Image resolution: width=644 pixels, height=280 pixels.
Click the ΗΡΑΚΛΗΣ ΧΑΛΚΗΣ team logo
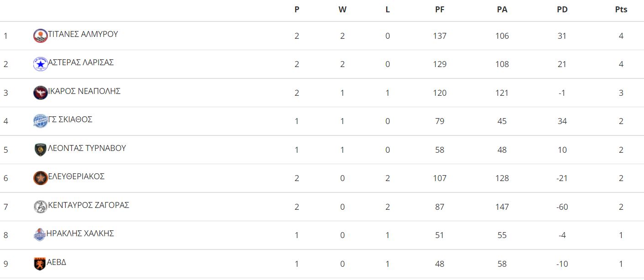click(x=40, y=235)
